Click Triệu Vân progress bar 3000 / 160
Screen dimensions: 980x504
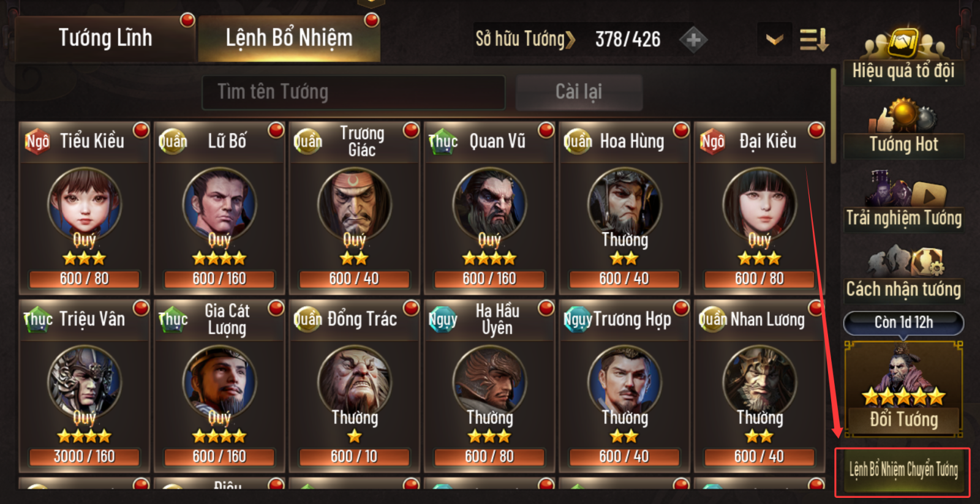click(x=85, y=457)
